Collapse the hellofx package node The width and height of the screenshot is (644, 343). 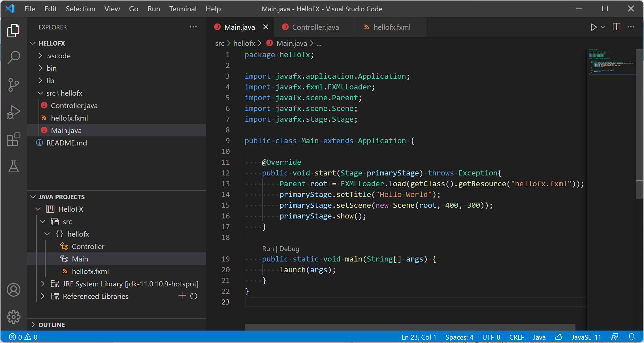tap(47, 234)
